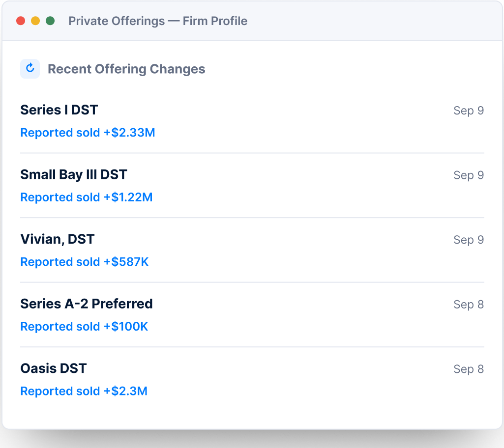Screen dimensions: 504x448
Task: Open Small Bay III DST entry
Action: [74, 175]
